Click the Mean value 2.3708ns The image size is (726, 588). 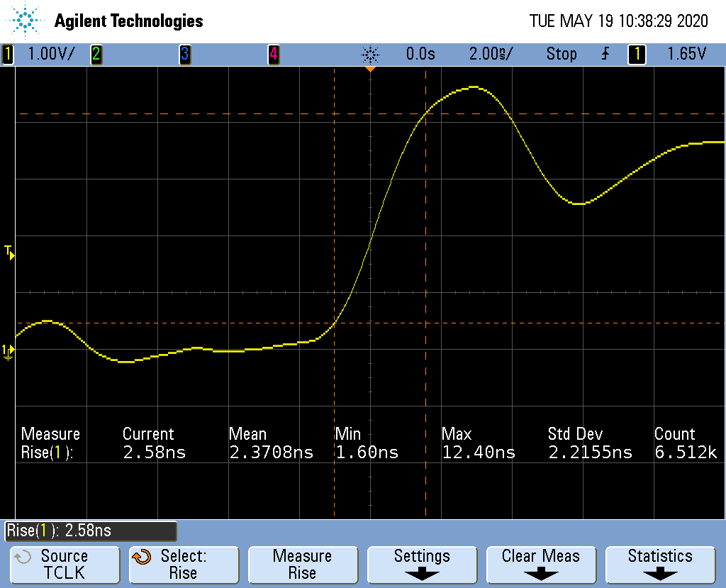click(x=272, y=453)
